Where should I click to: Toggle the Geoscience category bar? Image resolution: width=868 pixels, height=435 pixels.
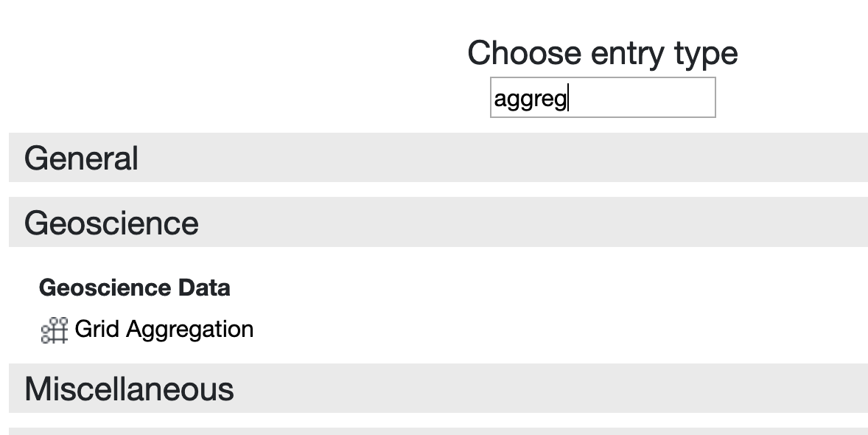point(438,222)
